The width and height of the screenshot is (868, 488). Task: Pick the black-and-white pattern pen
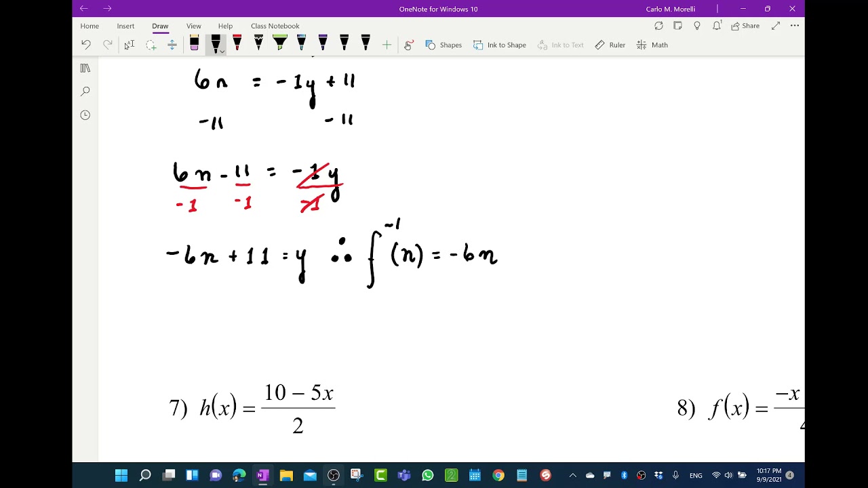(258, 44)
